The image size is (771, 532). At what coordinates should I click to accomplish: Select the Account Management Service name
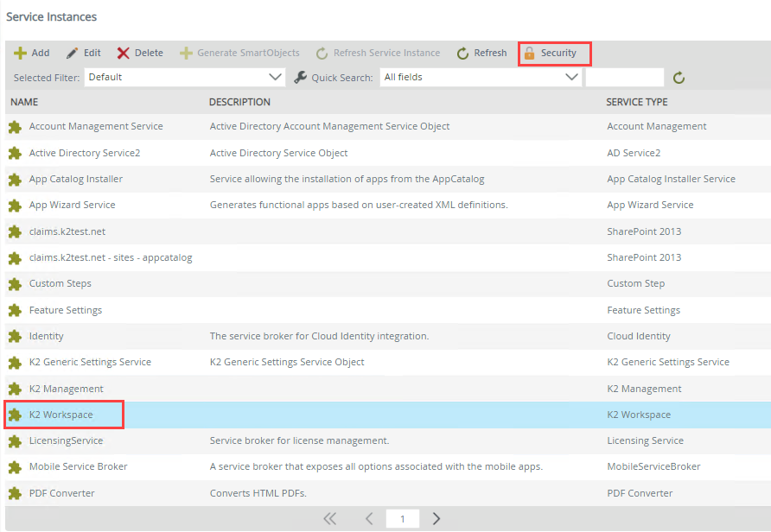pyautogui.click(x=96, y=126)
